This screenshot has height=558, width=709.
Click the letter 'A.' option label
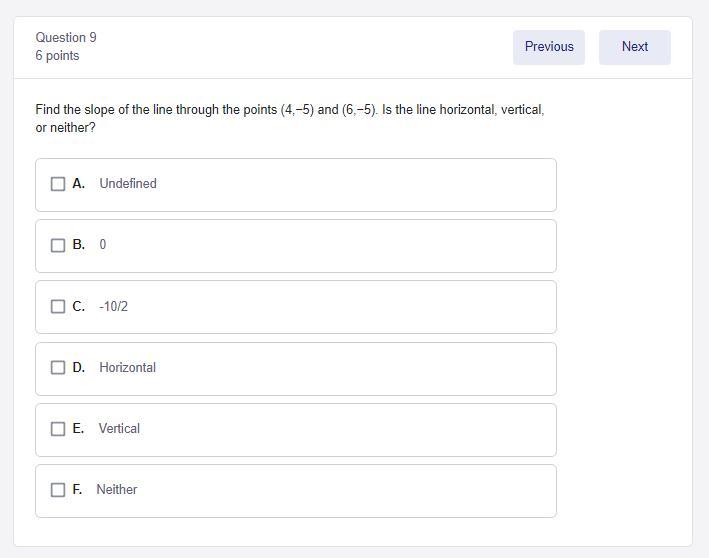pos(79,184)
